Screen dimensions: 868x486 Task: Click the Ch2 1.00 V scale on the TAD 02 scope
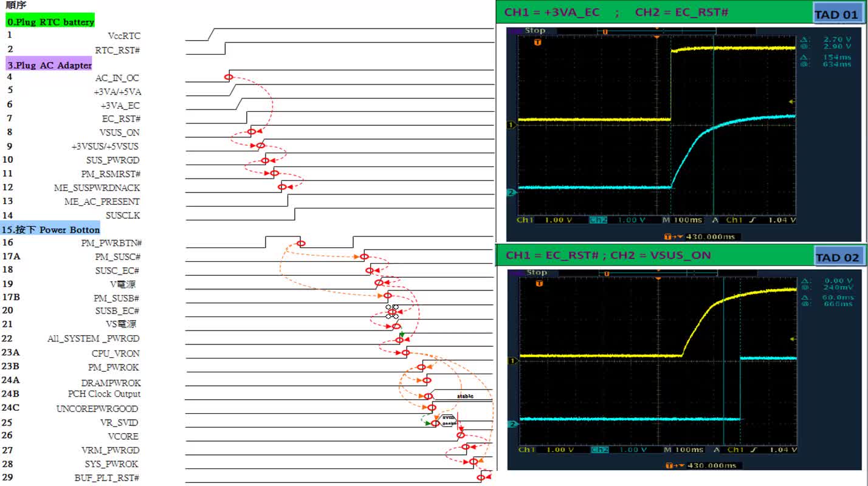click(619, 450)
